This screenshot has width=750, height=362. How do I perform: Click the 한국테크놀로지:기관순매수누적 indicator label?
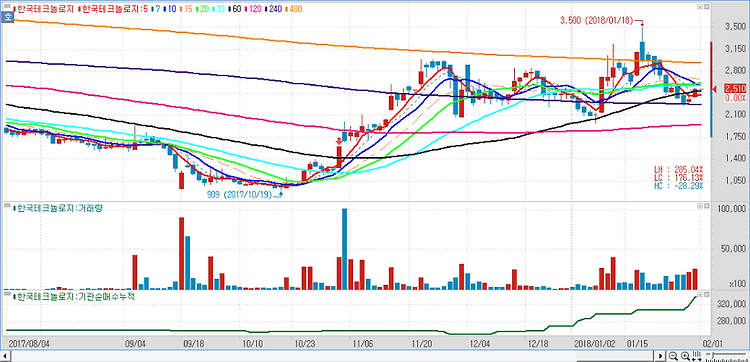tap(74, 296)
